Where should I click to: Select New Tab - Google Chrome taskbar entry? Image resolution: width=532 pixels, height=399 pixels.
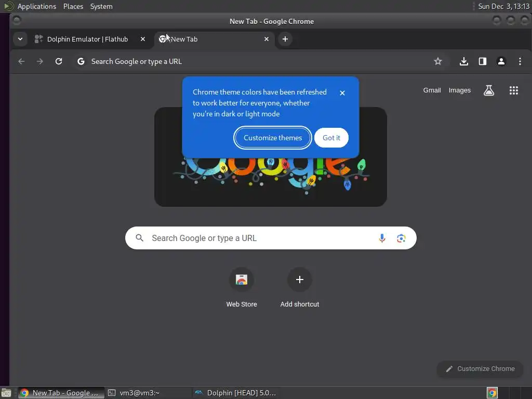click(x=61, y=393)
